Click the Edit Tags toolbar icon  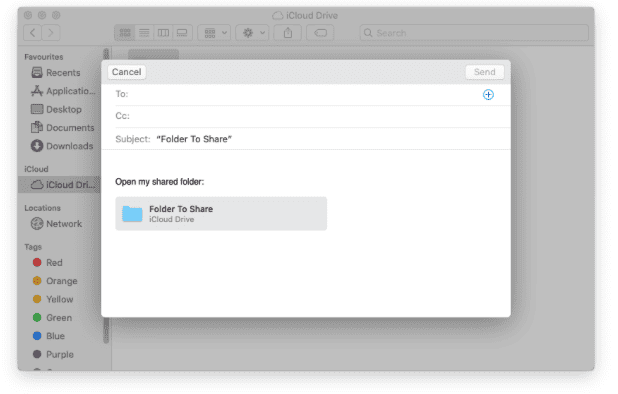320,33
